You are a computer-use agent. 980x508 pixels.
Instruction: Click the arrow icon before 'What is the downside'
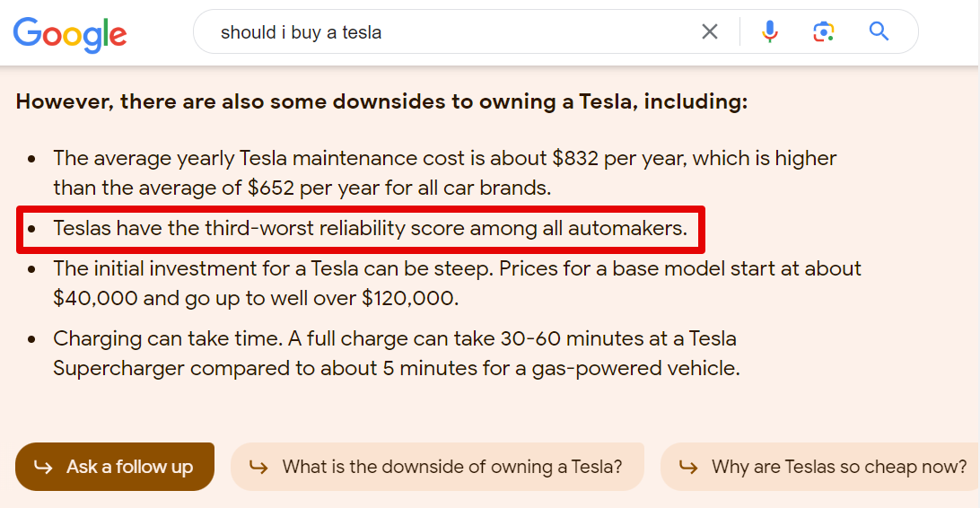[258, 467]
